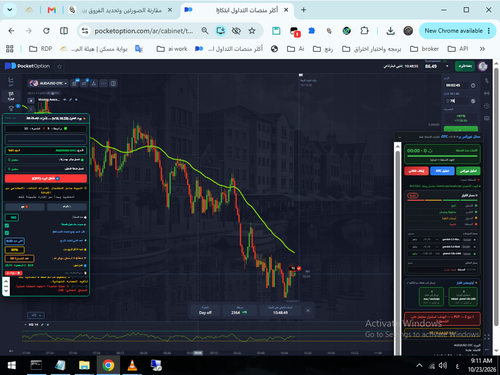The height and width of the screenshot is (375, 500).
Task: Click the trade time input field
Action: 456,85
